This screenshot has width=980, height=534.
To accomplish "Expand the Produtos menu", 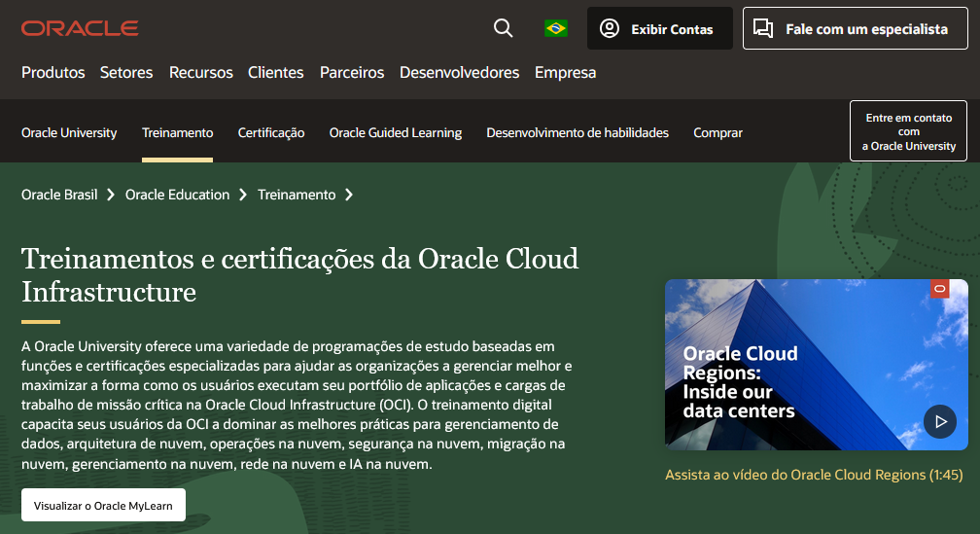I will tap(53, 73).
